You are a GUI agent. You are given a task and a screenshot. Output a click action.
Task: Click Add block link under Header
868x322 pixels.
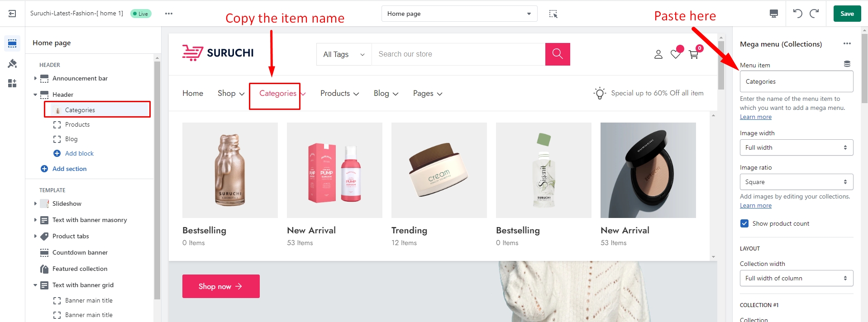point(79,153)
